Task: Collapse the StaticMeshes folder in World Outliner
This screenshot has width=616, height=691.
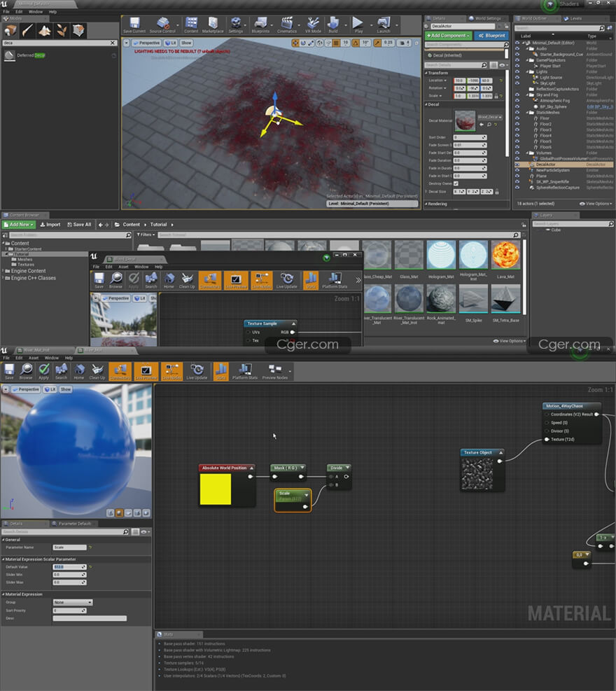Action: pyautogui.click(x=528, y=113)
